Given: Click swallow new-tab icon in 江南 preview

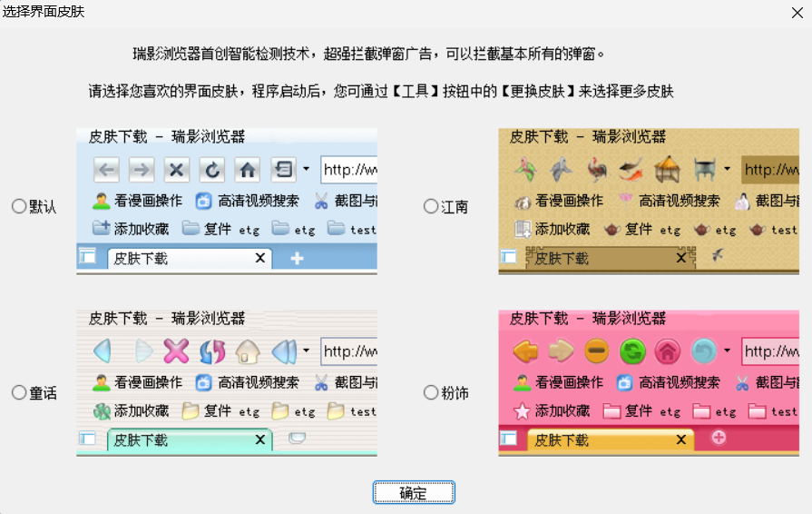Looking at the screenshot, I should pyautogui.click(x=718, y=255).
